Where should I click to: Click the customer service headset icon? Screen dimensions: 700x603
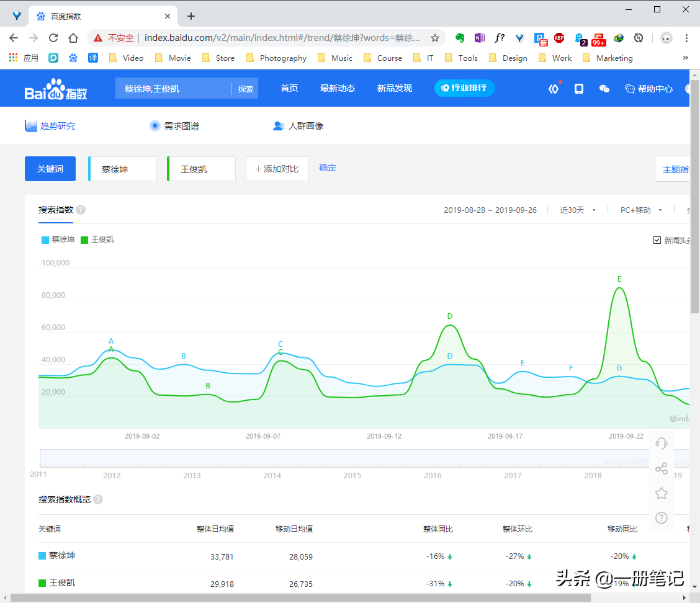click(x=662, y=443)
